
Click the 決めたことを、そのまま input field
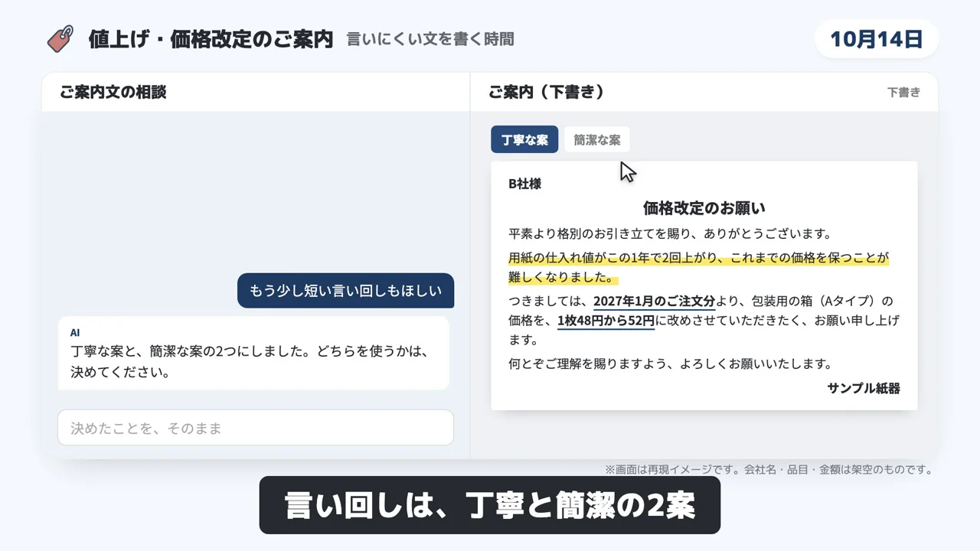tap(256, 428)
